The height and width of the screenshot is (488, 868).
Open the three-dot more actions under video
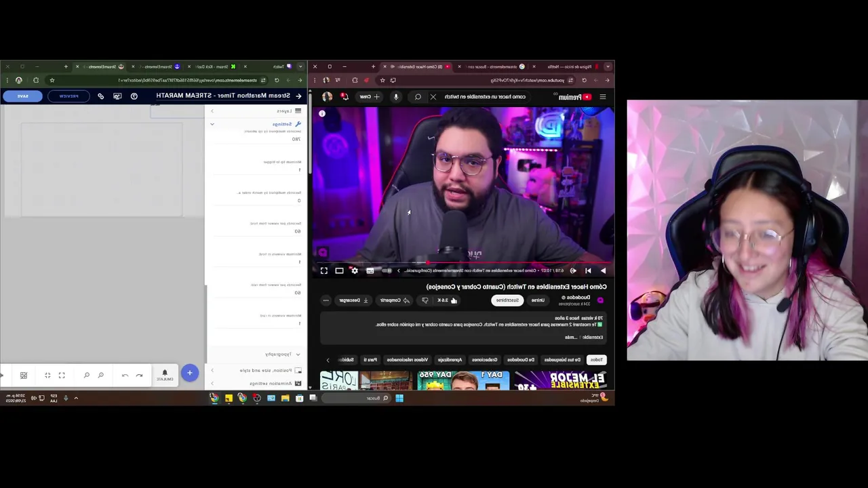coord(326,300)
